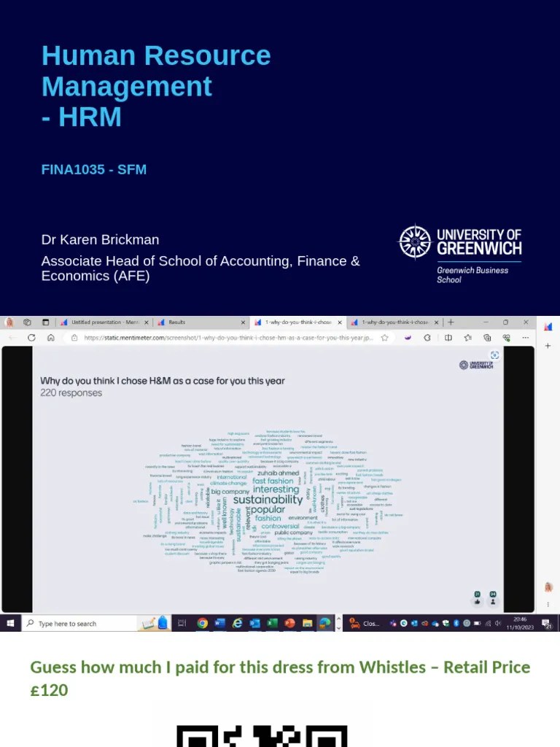The height and width of the screenshot is (747, 560).
Task: Open PowerPoint from taskbar
Action: coord(289,623)
